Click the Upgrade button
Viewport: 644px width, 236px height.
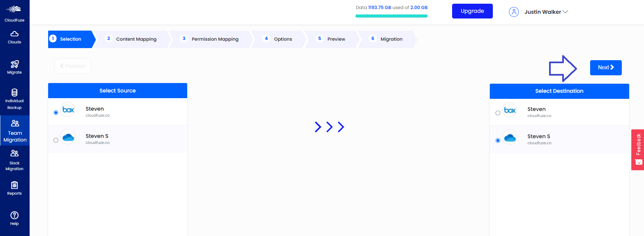472,11
